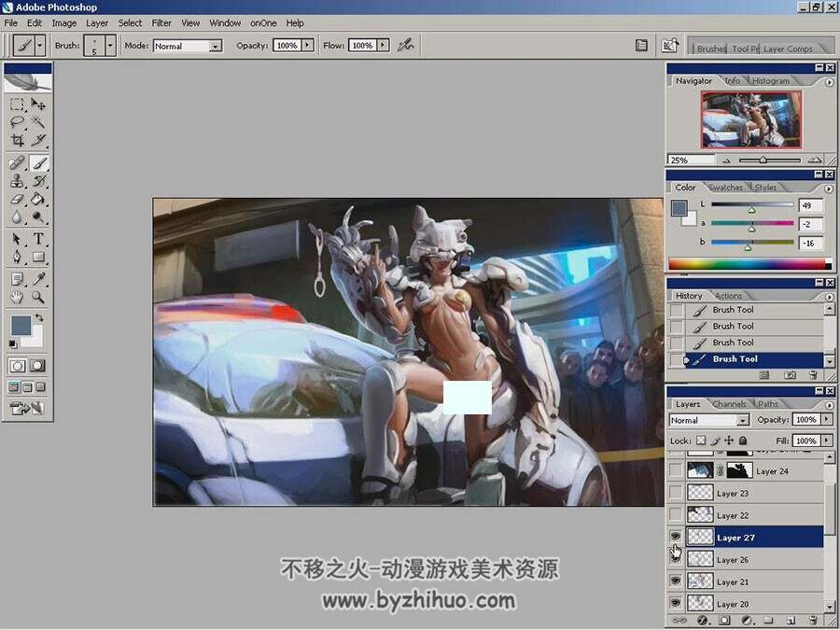Open the File Browser icon
This screenshot has height=630, width=840.
click(x=669, y=46)
